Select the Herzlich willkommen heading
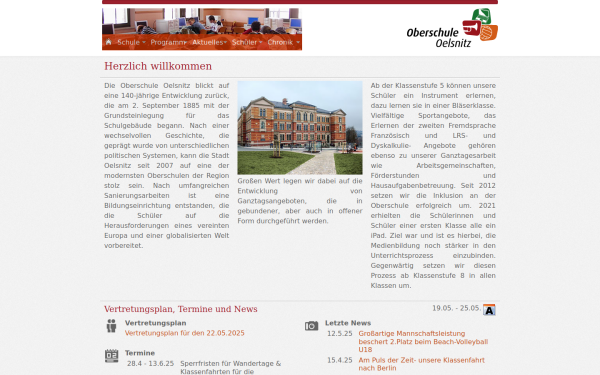The image size is (600, 375). pos(158,66)
